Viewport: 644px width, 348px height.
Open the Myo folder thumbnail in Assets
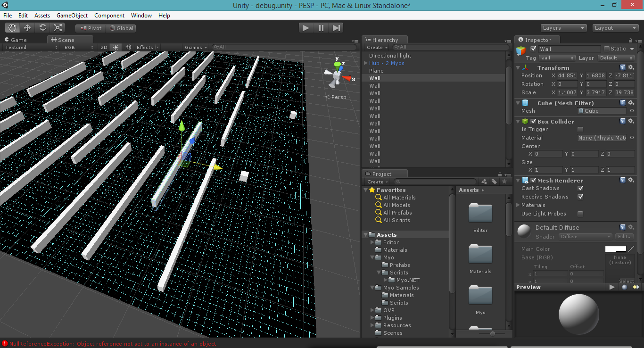[480, 295]
